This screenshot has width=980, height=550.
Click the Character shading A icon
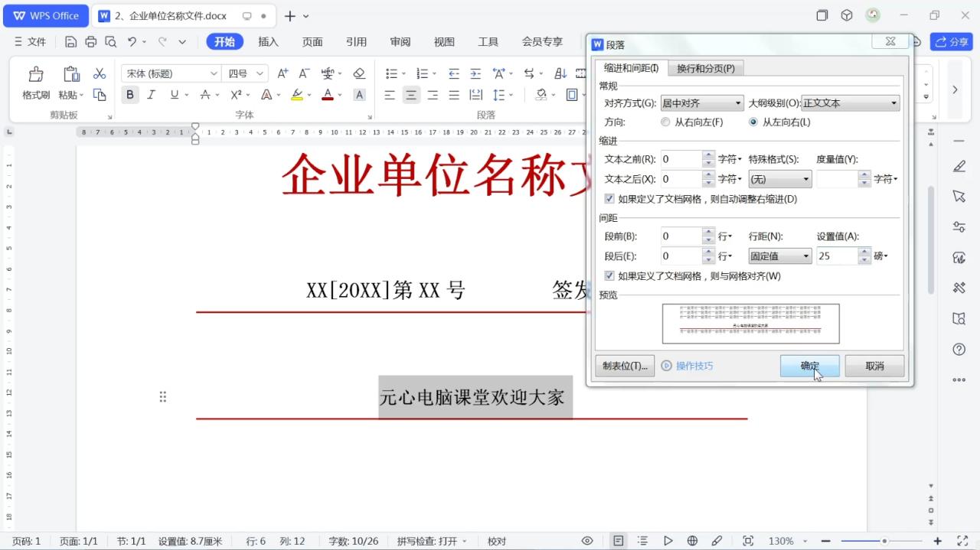pos(359,95)
